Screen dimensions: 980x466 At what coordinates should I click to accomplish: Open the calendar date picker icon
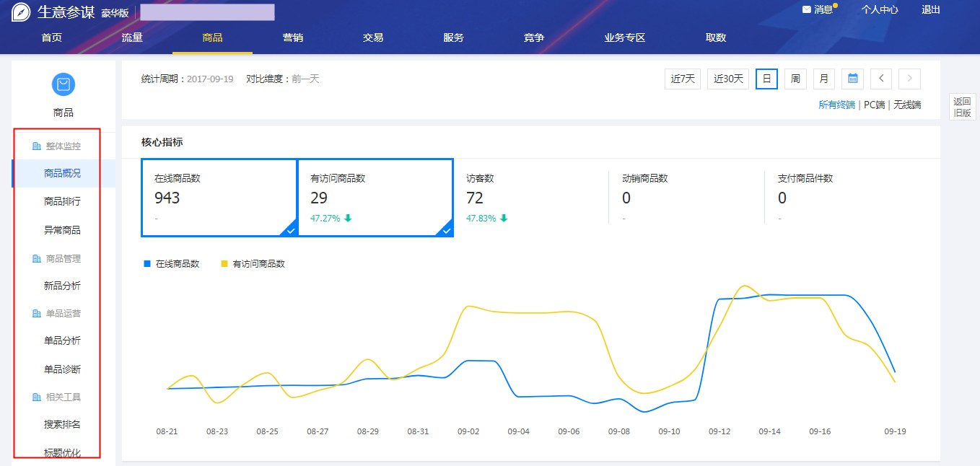853,79
